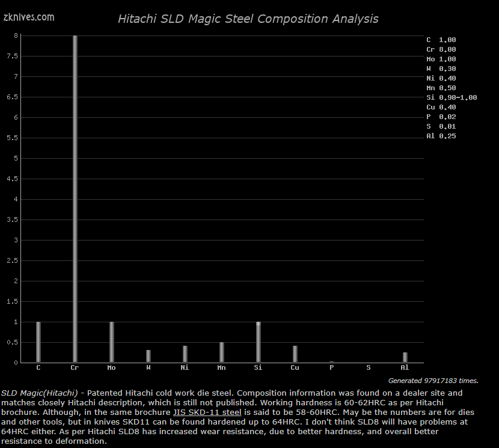Click the x-axis label 'Mo'
Viewport: 499px width, 448px height.
click(111, 367)
